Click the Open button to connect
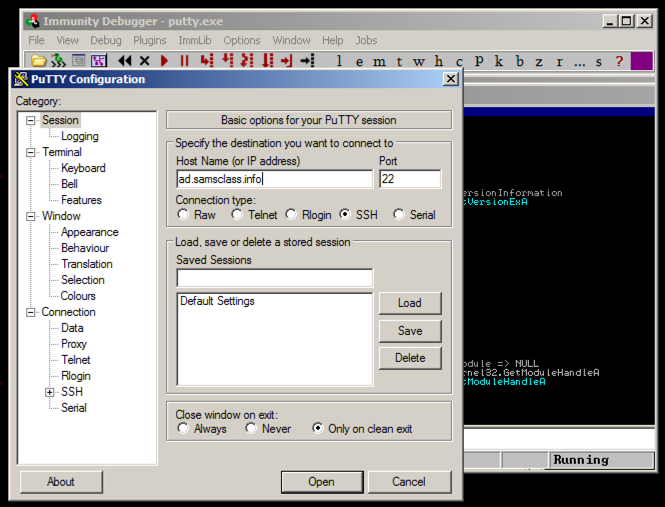This screenshot has height=507, width=665. (321, 481)
